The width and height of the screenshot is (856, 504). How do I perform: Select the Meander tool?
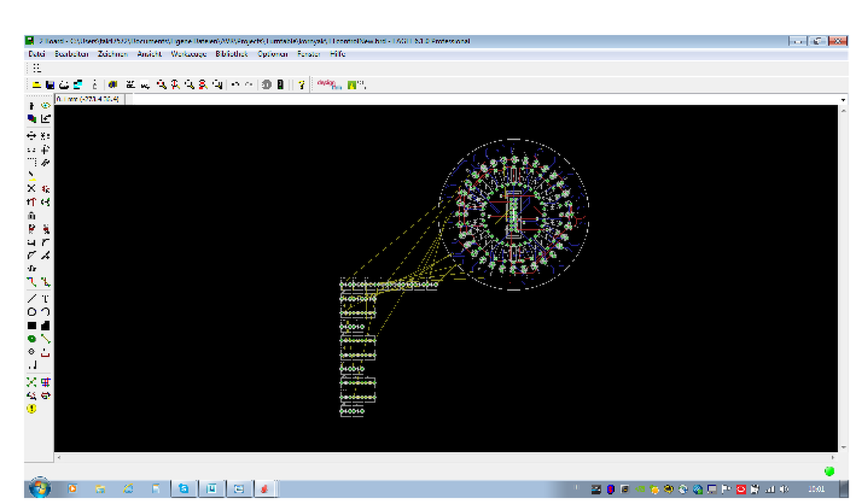point(31,269)
